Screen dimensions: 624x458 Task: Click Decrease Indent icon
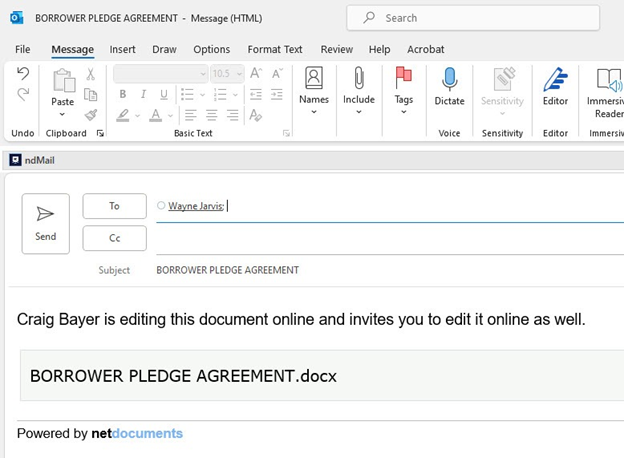point(255,94)
